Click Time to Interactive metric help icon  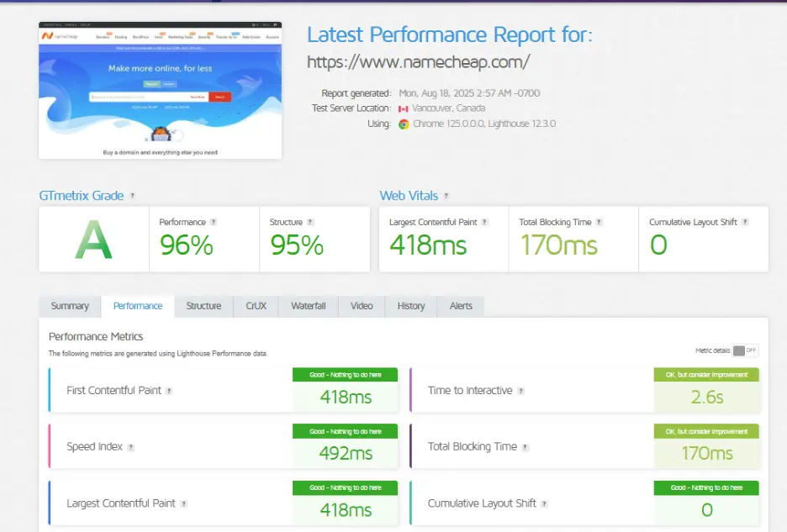coord(521,391)
